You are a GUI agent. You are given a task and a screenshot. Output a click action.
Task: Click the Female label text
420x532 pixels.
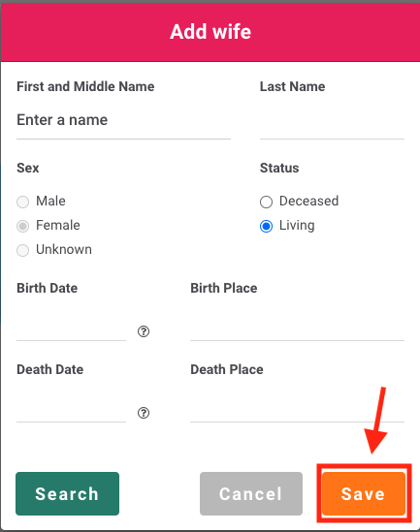point(58,225)
